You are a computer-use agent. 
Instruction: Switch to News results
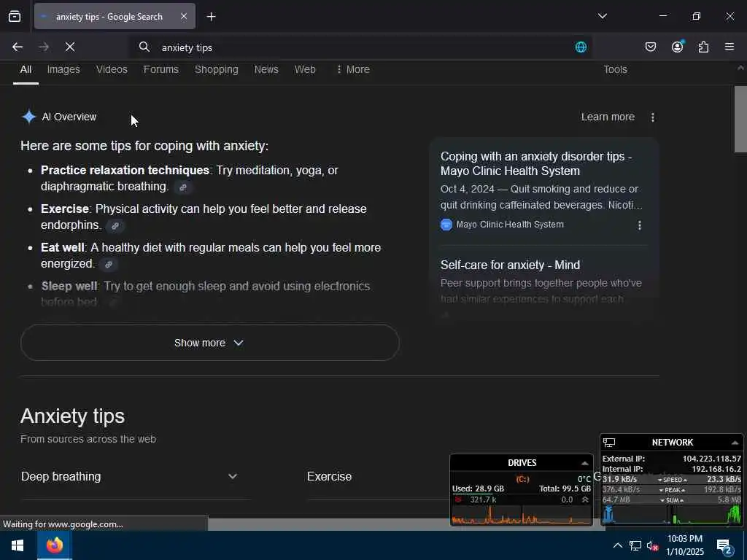point(266,69)
